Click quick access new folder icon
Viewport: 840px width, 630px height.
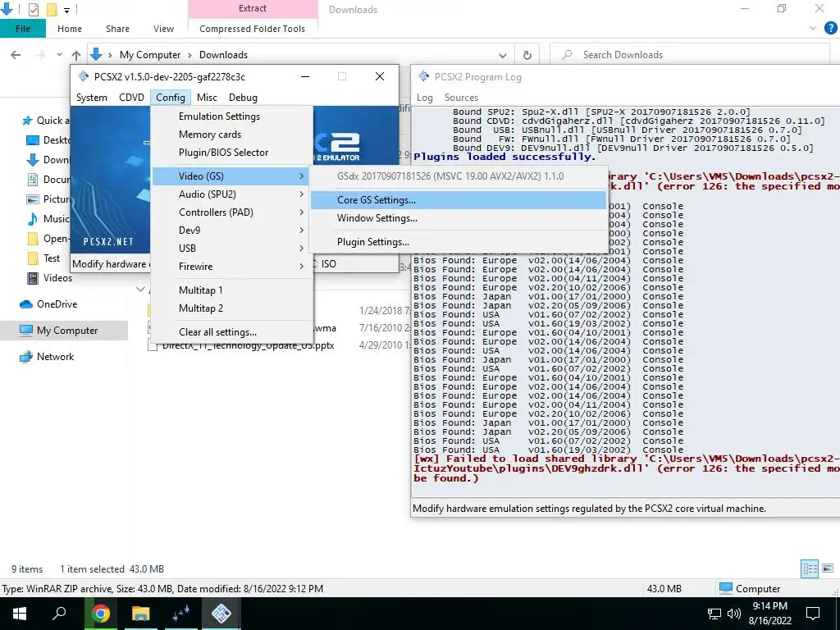coord(52,9)
